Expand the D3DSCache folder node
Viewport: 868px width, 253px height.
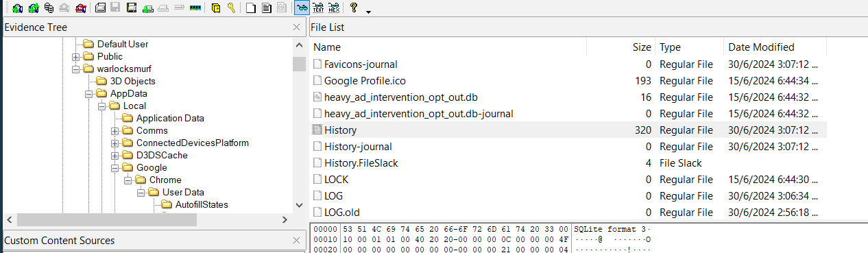[115, 155]
